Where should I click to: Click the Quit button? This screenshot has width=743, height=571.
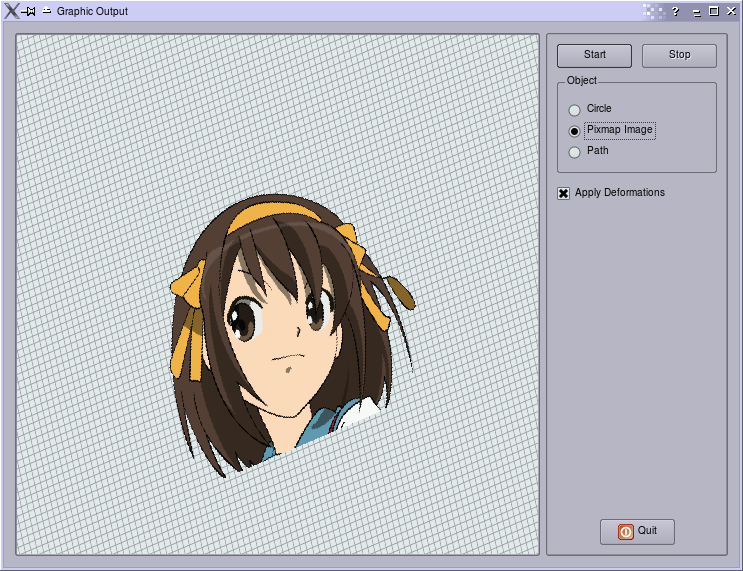point(637,532)
